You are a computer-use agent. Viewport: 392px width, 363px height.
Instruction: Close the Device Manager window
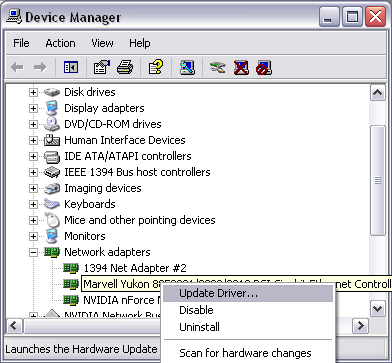click(376, 17)
